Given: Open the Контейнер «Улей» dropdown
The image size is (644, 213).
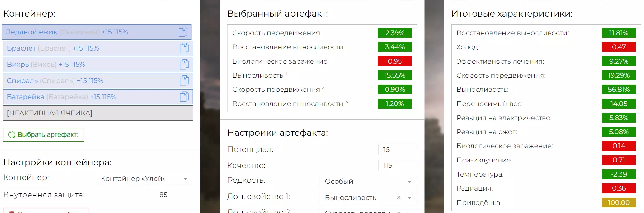Looking at the screenshot, I should (x=185, y=179).
